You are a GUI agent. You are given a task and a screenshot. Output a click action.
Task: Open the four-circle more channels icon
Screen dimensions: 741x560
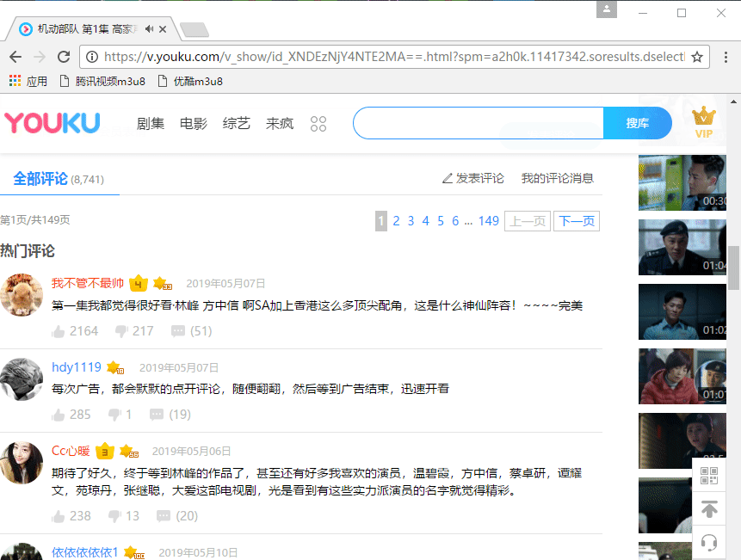point(318,124)
